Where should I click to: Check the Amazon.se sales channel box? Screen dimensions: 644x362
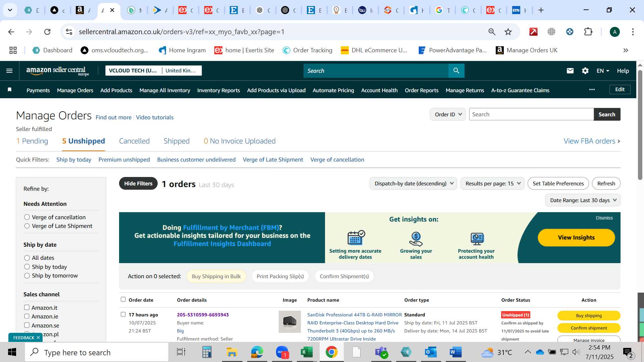click(26, 325)
